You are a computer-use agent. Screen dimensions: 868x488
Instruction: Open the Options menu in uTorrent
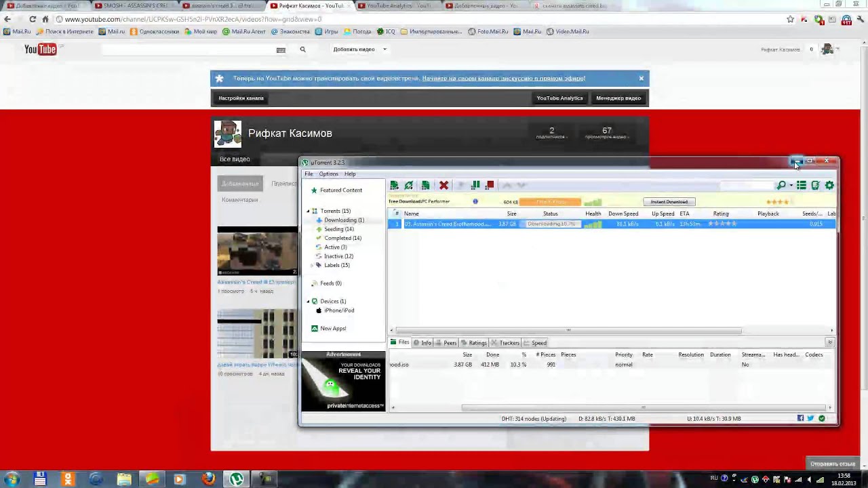tap(328, 174)
